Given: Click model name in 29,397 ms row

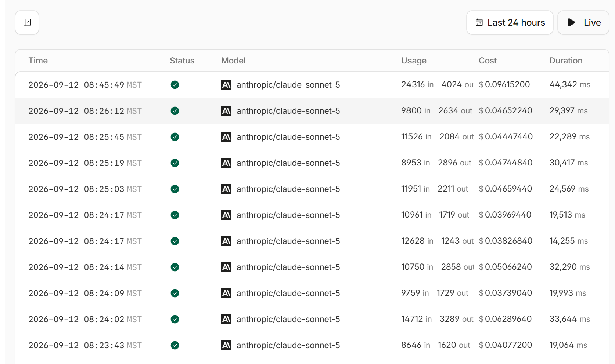Looking at the screenshot, I should point(288,111).
